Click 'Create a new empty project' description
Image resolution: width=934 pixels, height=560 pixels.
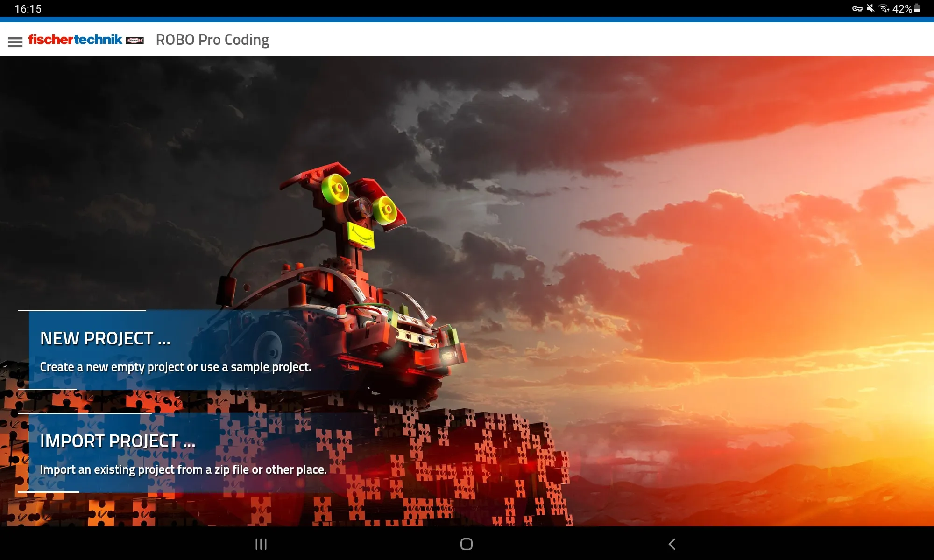click(x=176, y=367)
